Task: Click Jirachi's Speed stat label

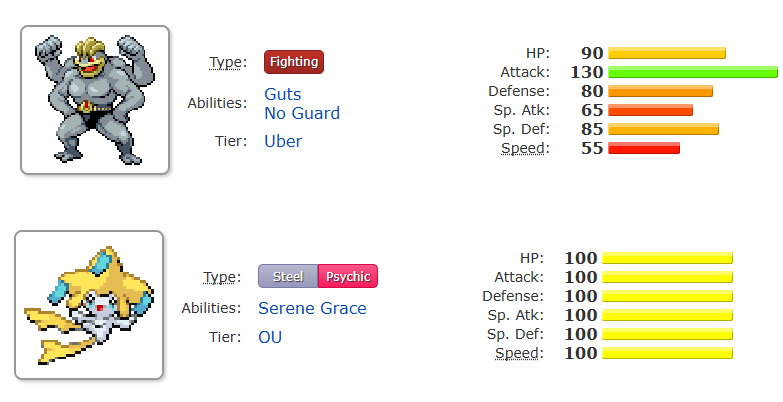Action: (x=519, y=353)
